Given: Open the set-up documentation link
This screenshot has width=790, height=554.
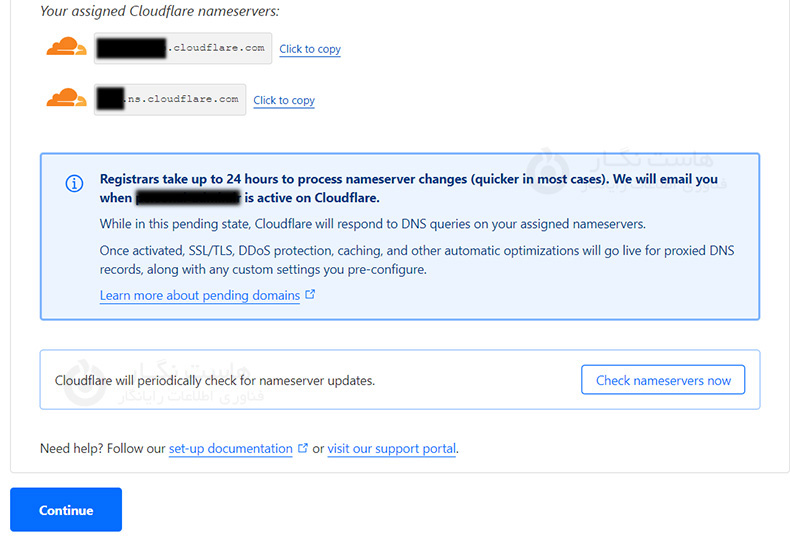Looking at the screenshot, I should pyautogui.click(x=230, y=449).
